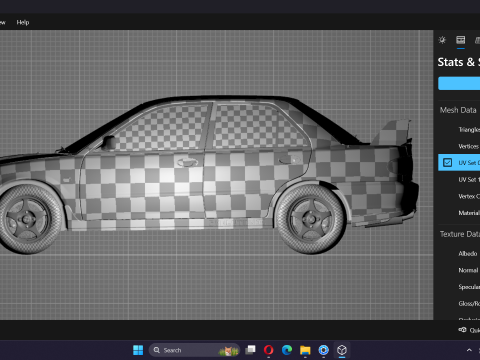The width and height of the screenshot is (480, 360).
Task: Show hidden system tray icons
Action: click(469, 350)
